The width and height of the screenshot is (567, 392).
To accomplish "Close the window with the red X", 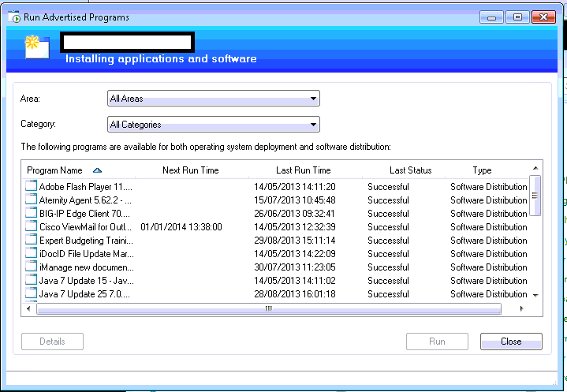I will pyautogui.click(x=543, y=17).
